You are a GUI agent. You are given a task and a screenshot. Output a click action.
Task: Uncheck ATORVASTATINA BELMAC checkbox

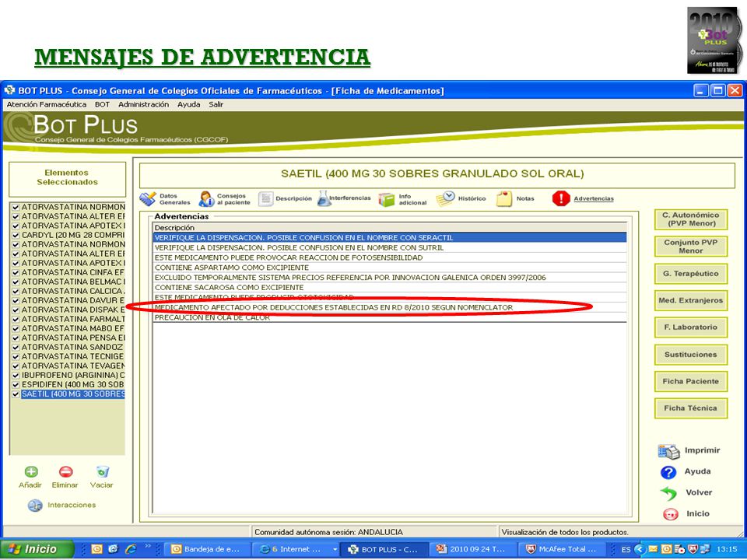(x=16, y=282)
